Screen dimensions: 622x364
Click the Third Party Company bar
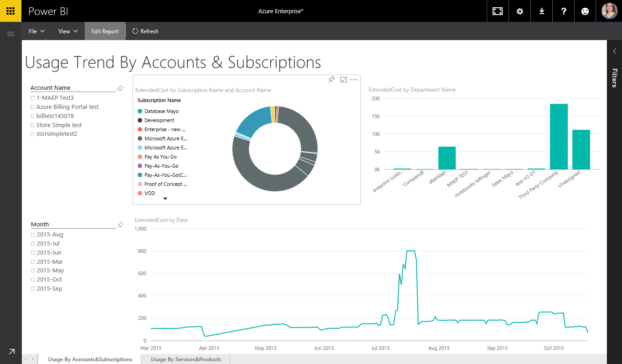tap(559, 137)
